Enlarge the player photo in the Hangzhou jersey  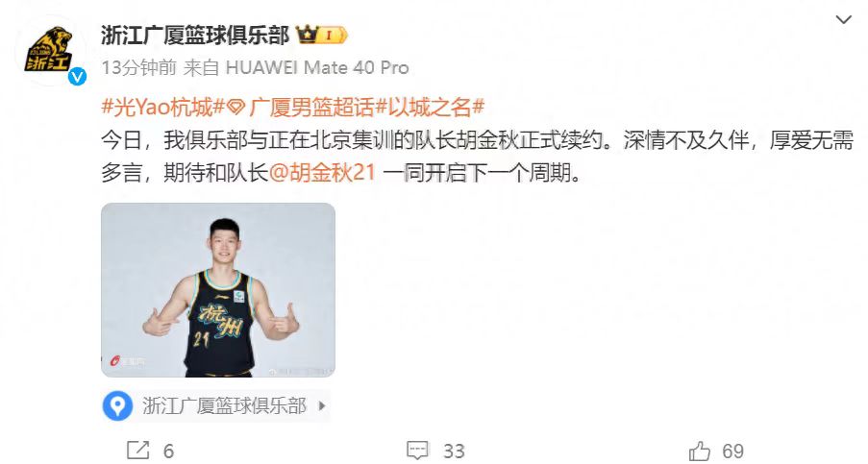point(218,290)
